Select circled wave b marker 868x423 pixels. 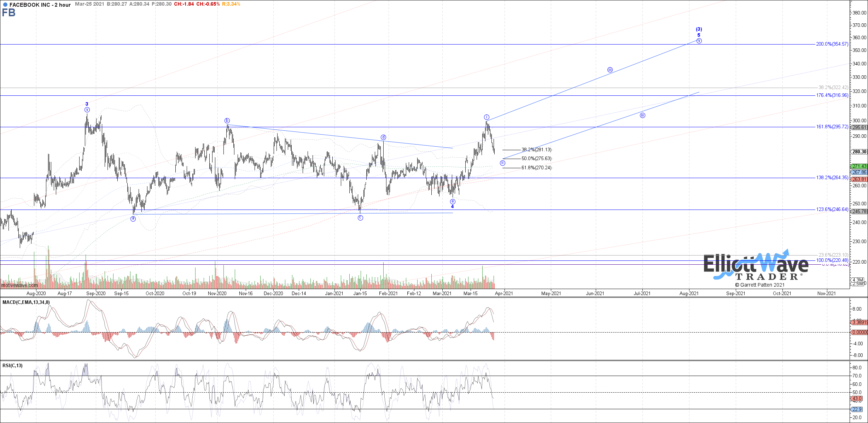point(227,121)
